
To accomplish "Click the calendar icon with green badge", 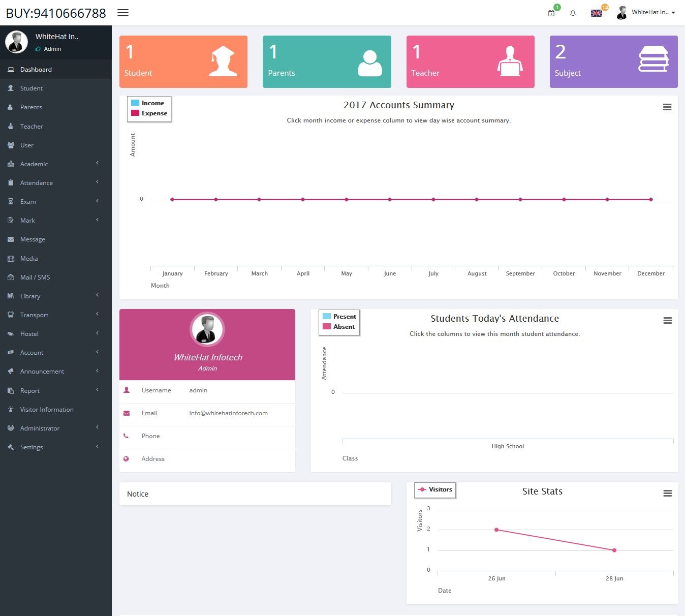I will pos(551,13).
